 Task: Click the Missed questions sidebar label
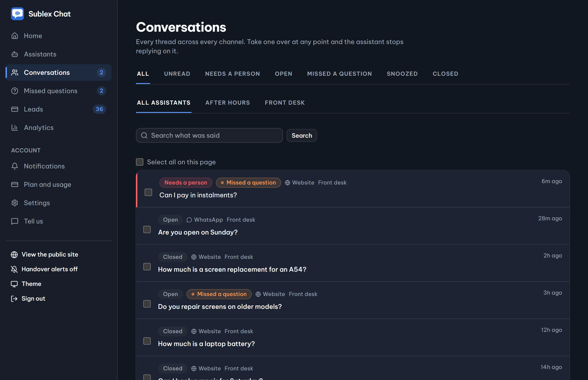[51, 91]
